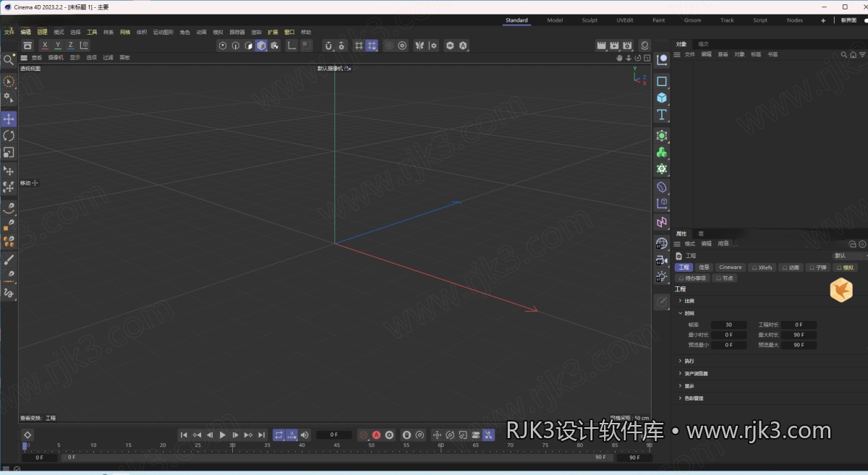
Task: Open the 信息 project tab
Action: (704, 268)
